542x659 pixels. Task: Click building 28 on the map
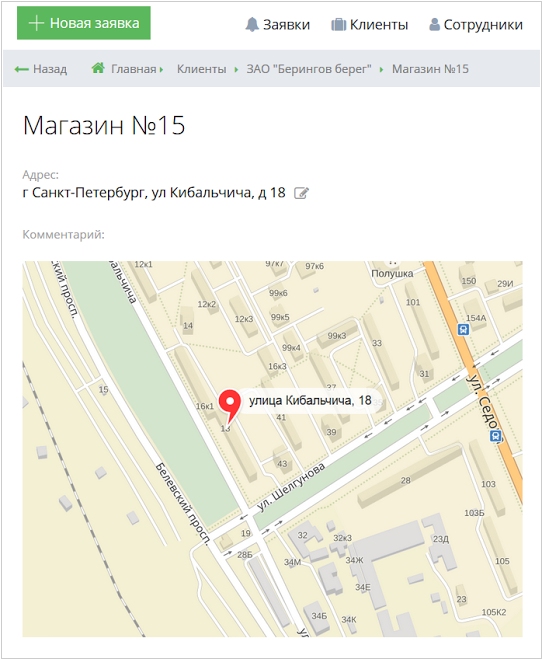pyautogui.click(x=405, y=480)
